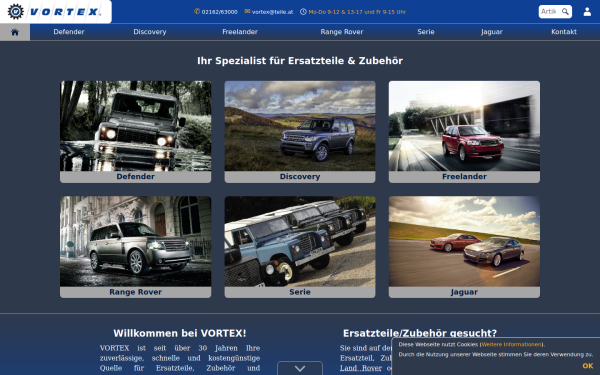Click 'Ersatzteile/Zubehör gesucht?' heading
This screenshot has width=600, height=375.
[x=420, y=333]
